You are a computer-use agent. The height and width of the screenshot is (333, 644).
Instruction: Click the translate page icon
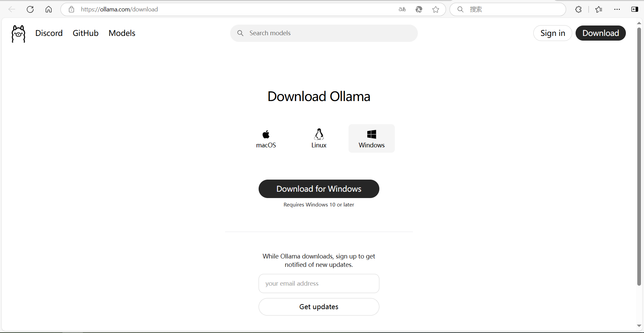tap(402, 9)
